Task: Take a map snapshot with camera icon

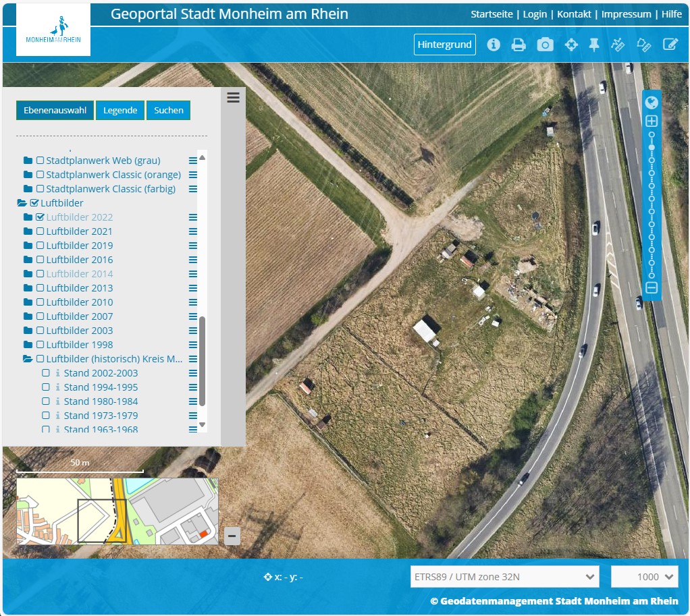Action: click(545, 45)
